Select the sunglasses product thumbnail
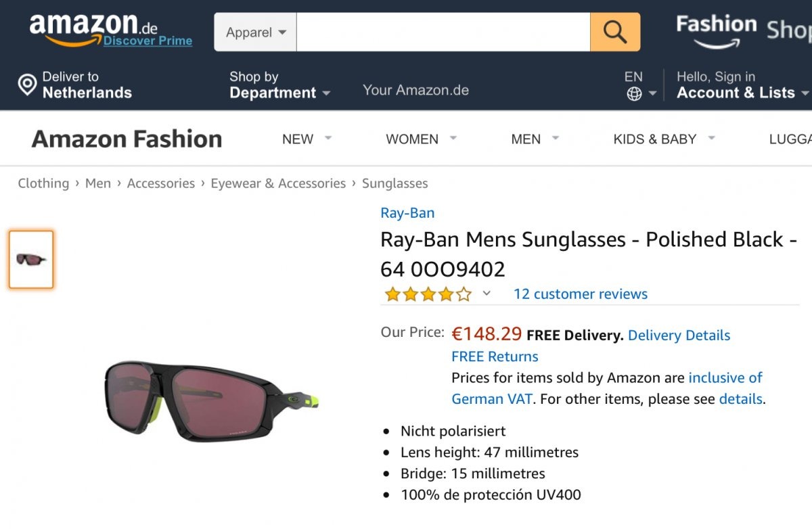Screen dimensions: 812x529 click(x=31, y=260)
